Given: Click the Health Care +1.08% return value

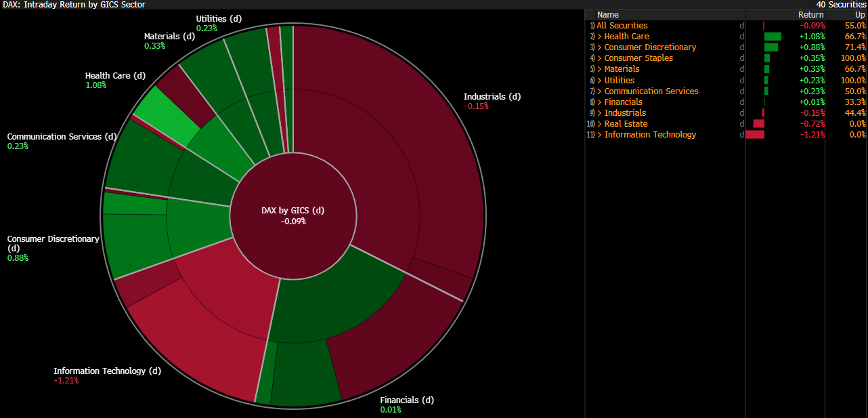Looking at the screenshot, I should [811, 37].
